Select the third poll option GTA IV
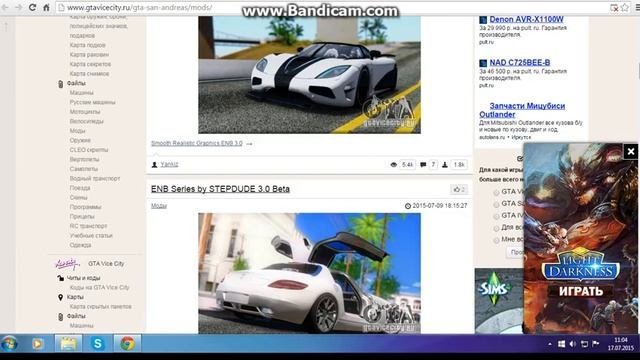The image size is (640, 360). pyautogui.click(x=496, y=216)
